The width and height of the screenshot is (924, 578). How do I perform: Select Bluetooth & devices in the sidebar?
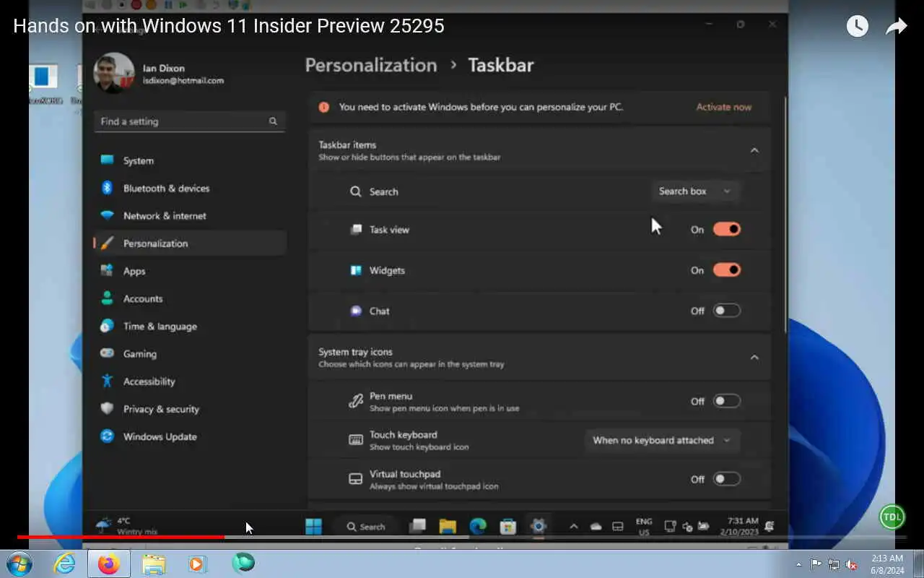[191, 188]
